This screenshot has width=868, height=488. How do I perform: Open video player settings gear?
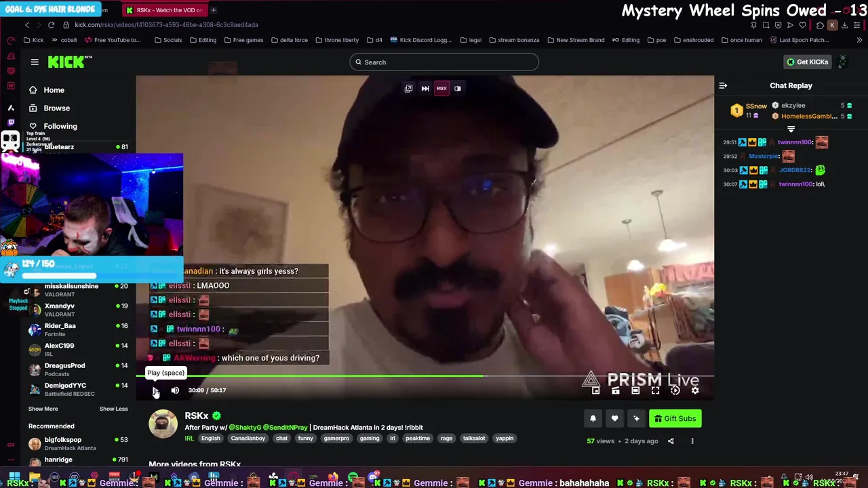(x=695, y=390)
